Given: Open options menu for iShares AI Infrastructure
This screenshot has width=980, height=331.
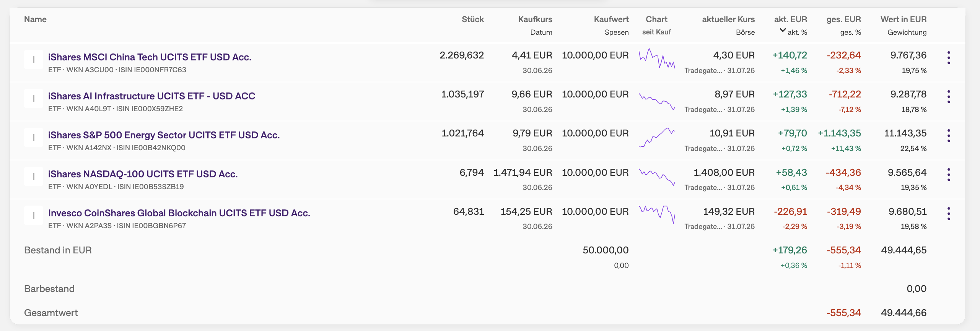Looking at the screenshot, I should (949, 97).
